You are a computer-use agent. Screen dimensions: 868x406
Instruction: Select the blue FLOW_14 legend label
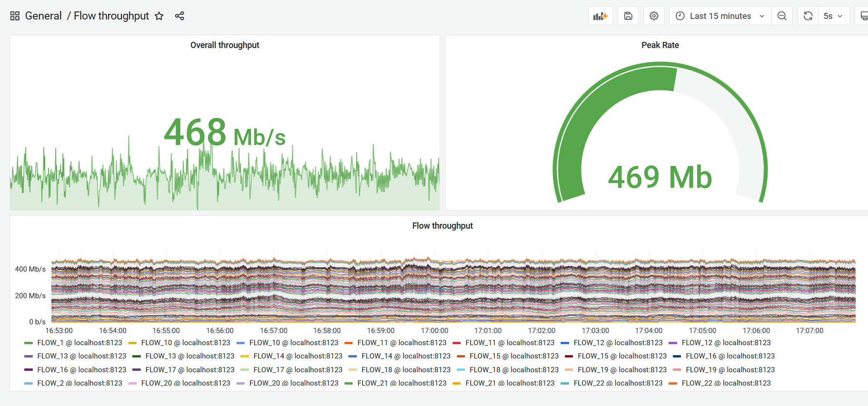click(x=406, y=356)
